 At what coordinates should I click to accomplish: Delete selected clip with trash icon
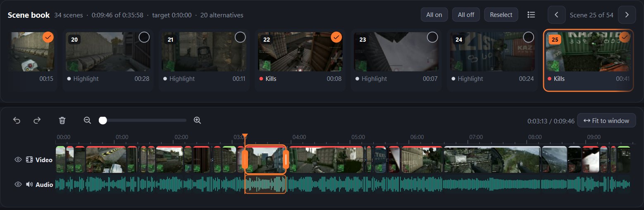click(x=62, y=120)
